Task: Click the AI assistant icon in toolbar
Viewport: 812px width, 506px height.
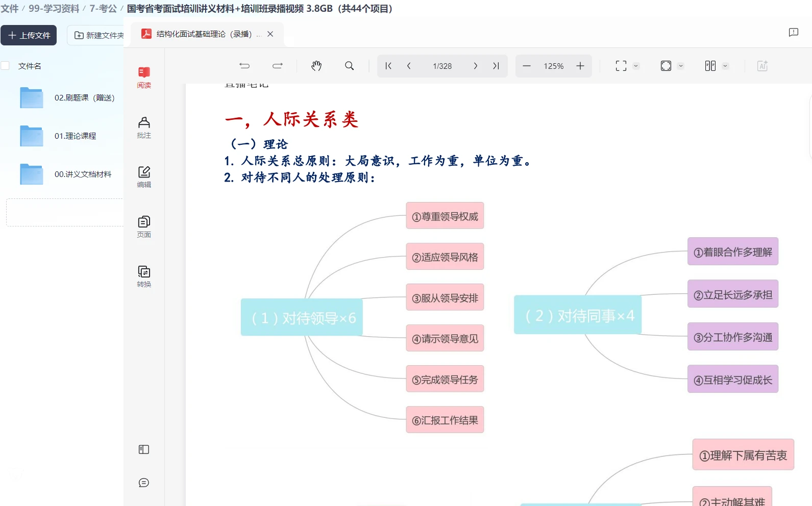Action: [762, 66]
